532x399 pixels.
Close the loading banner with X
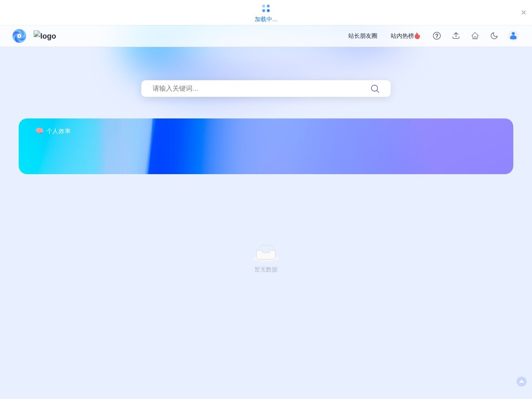coord(524,12)
